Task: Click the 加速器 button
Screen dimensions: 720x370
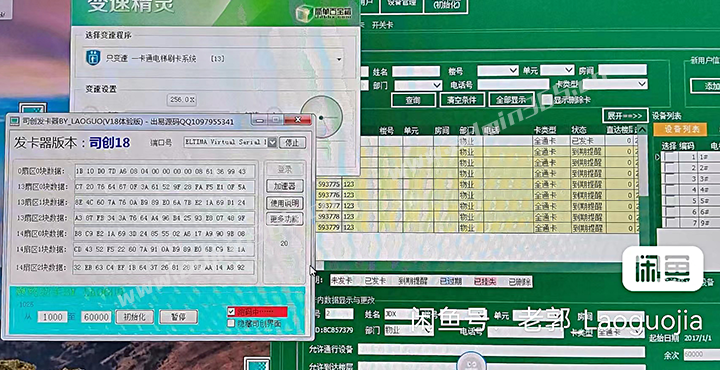Action: point(285,186)
